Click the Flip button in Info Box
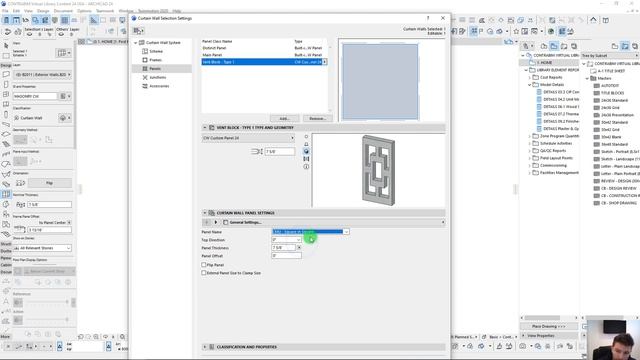The height and width of the screenshot is (360, 640). (49, 183)
